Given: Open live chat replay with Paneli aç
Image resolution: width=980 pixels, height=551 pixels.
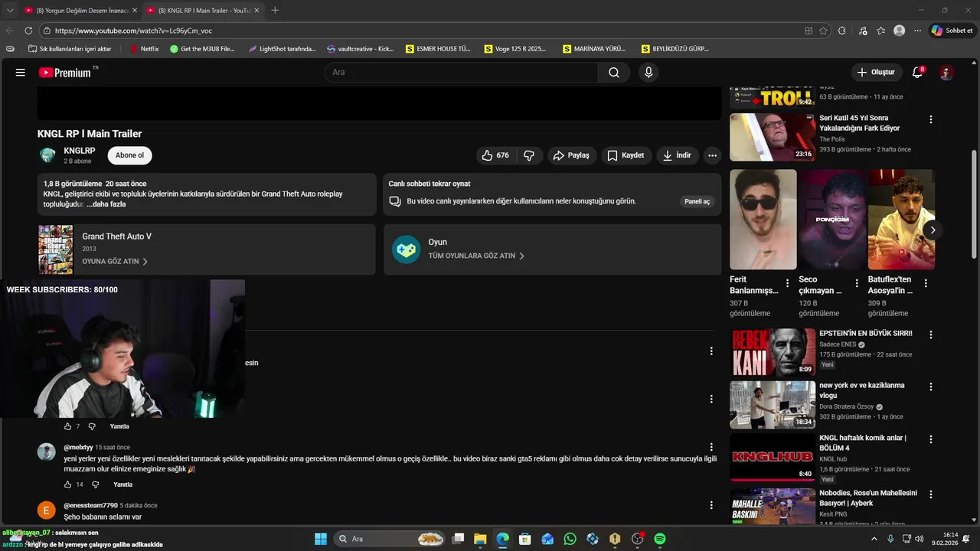Looking at the screenshot, I should tap(697, 201).
